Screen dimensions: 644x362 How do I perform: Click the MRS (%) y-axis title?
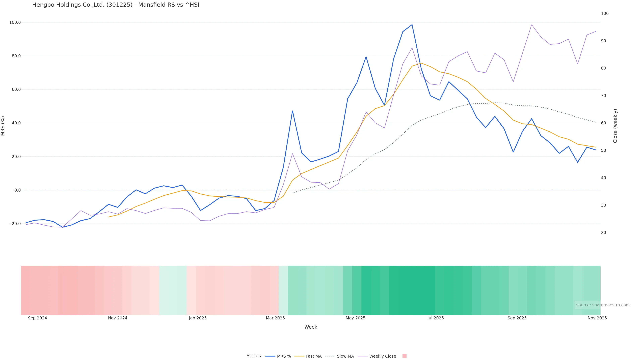(3, 126)
